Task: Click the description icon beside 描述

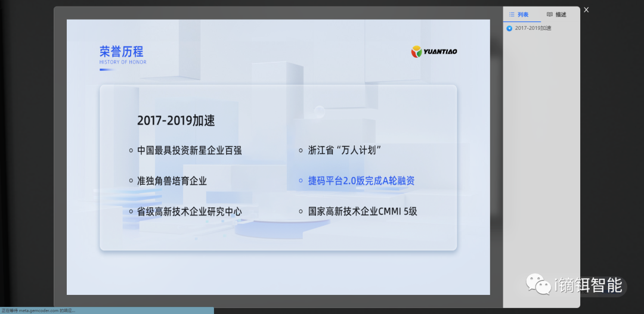Action: 550,14
